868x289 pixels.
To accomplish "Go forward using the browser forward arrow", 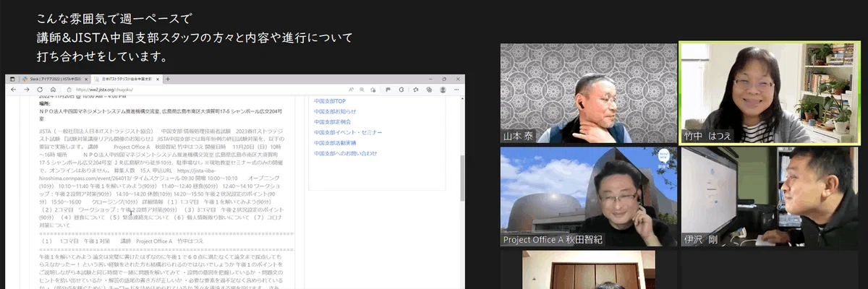I will [x=27, y=90].
